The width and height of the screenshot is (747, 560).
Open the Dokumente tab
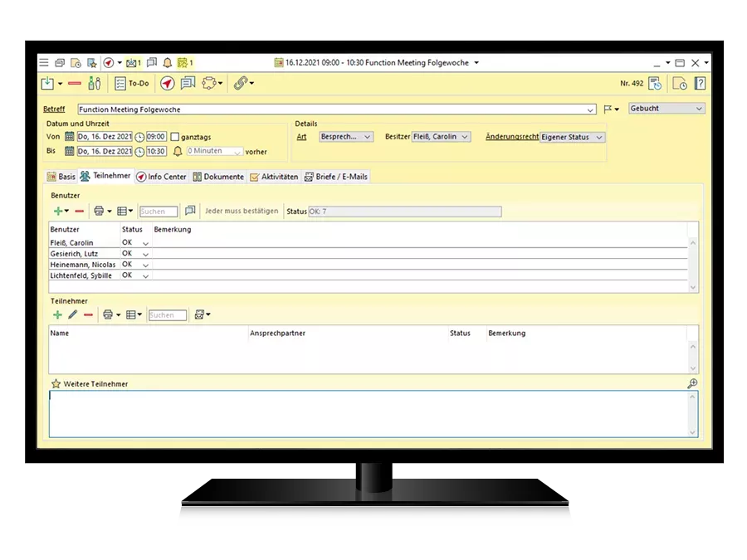point(218,177)
